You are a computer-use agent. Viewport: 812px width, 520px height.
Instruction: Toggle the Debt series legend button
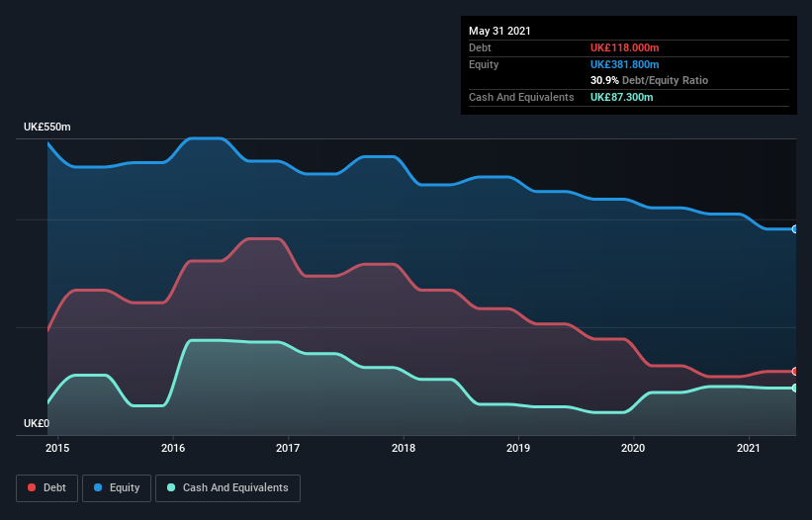coord(46,488)
